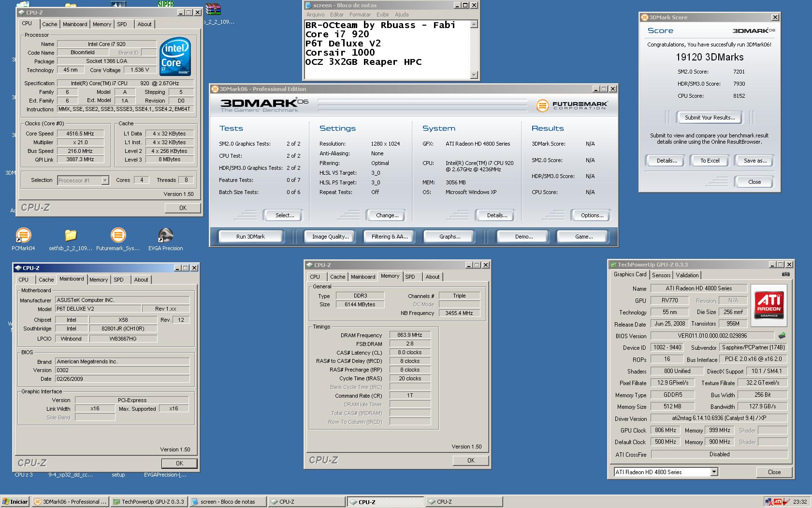The image size is (812, 508).
Task: Click Filtering & AA button
Action: coord(390,237)
